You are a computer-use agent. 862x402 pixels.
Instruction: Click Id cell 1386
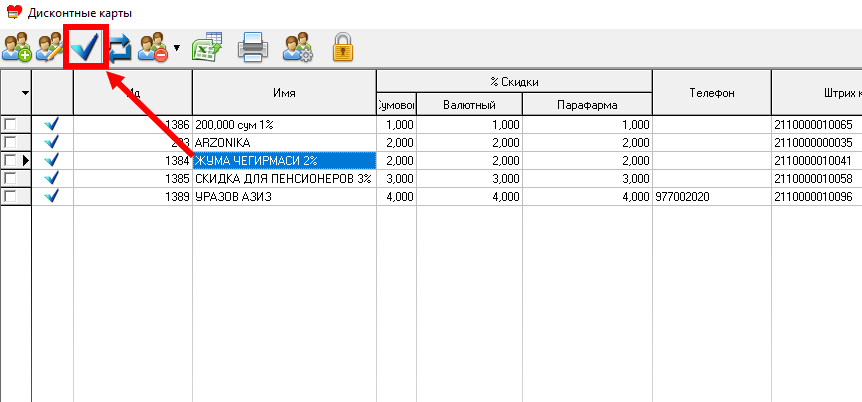133,125
